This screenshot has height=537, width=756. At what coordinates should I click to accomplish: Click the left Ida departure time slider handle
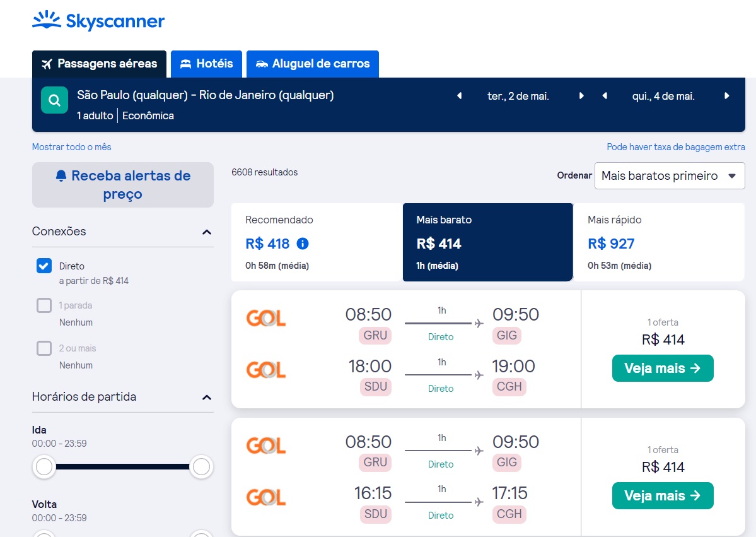coord(44,468)
